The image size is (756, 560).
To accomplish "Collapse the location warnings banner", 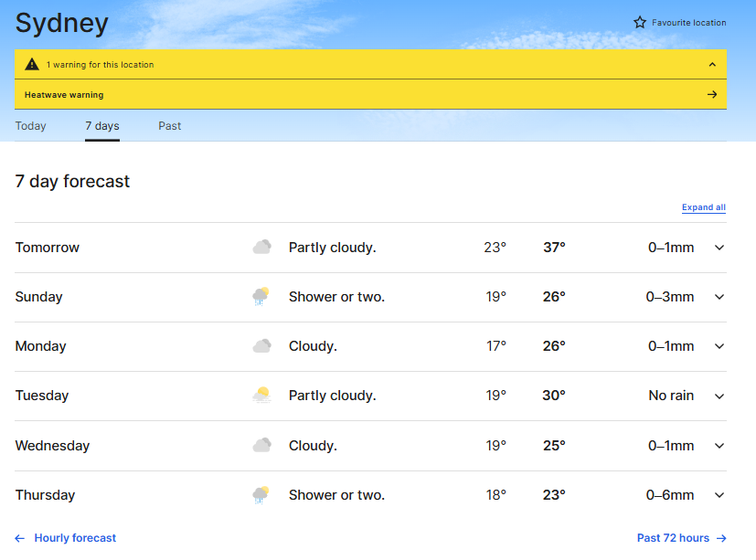I will [712, 65].
